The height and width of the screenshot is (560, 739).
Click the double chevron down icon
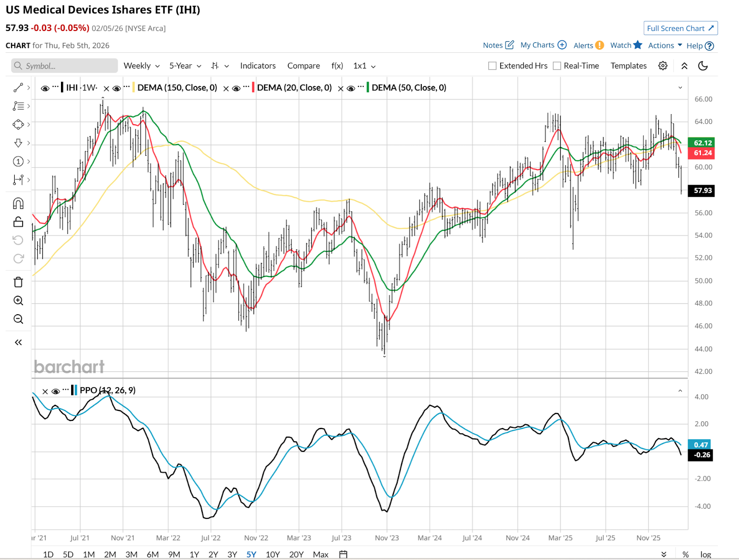tap(664, 554)
